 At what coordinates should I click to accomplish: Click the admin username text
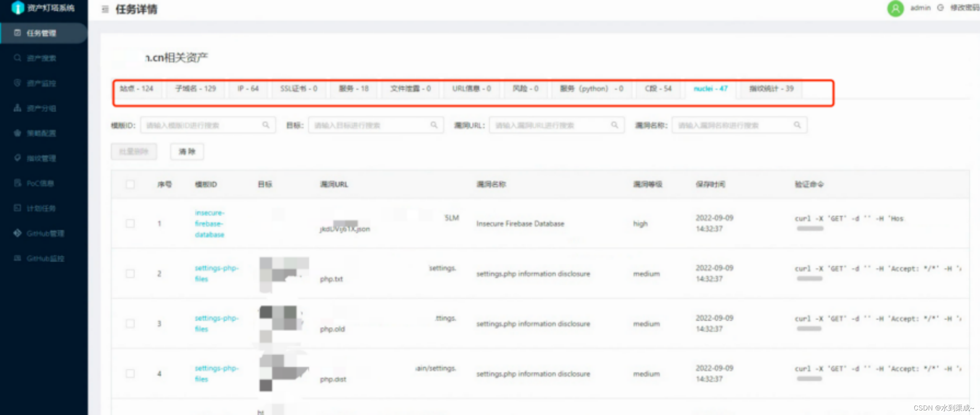[x=920, y=8]
